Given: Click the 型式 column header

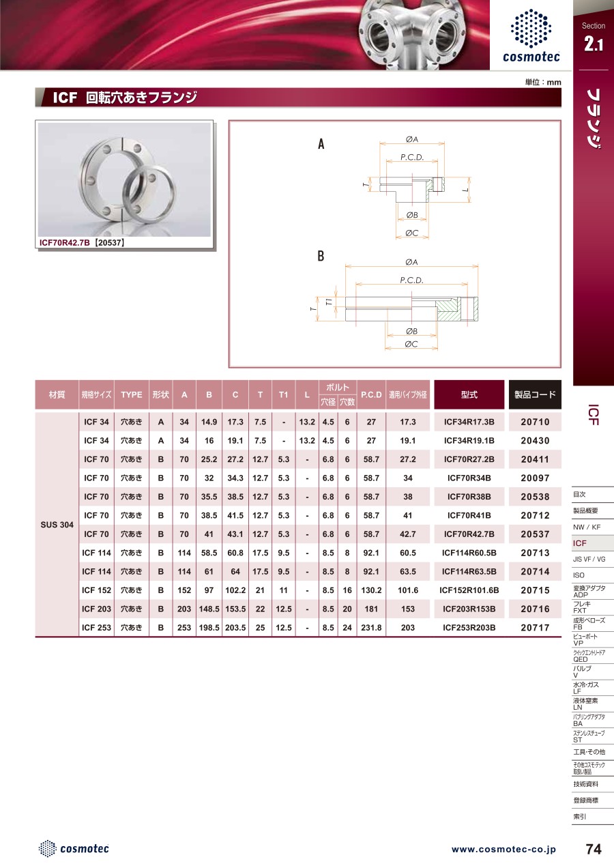Looking at the screenshot, I should point(469,395).
